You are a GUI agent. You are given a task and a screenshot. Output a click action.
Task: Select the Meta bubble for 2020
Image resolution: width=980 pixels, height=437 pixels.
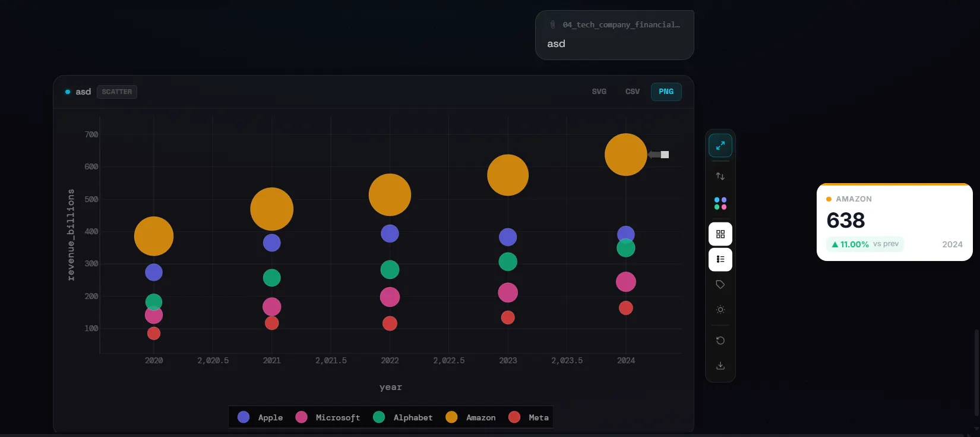point(154,334)
